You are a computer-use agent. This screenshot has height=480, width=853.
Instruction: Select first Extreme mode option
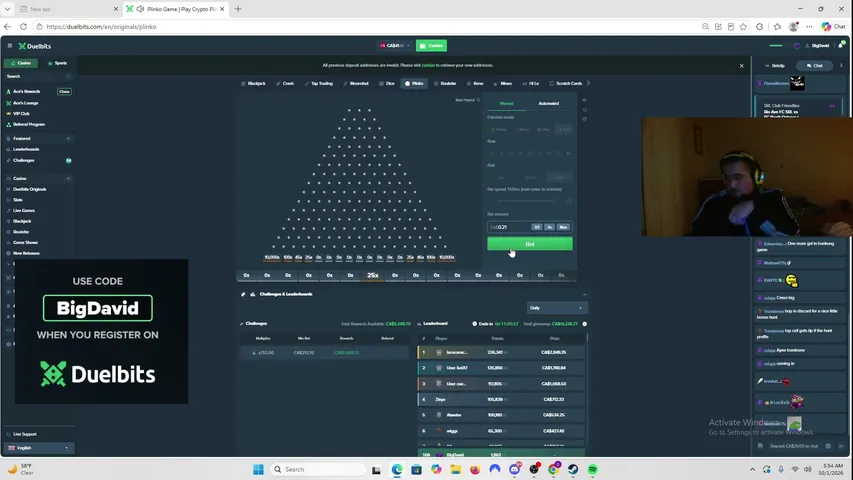tap(499, 130)
